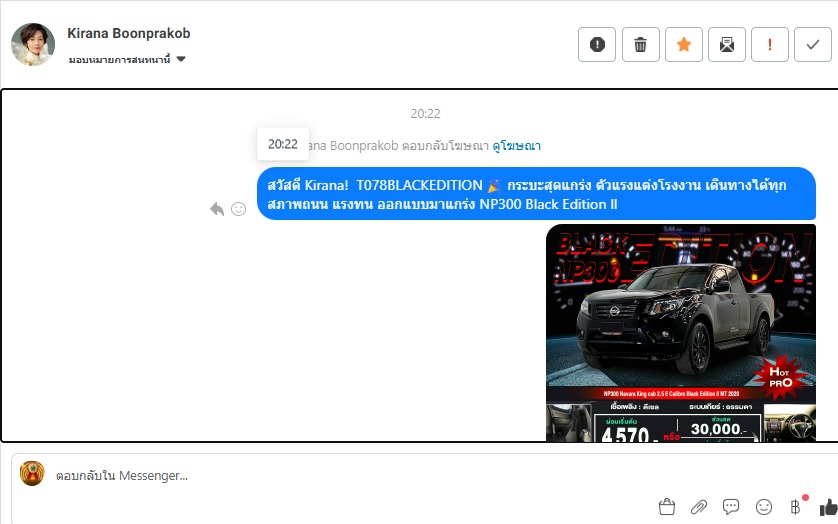Image resolution: width=838 pixels, height=524 pixels.
Task: Delete conversation using the trash icon
Action: click(640, 44)
